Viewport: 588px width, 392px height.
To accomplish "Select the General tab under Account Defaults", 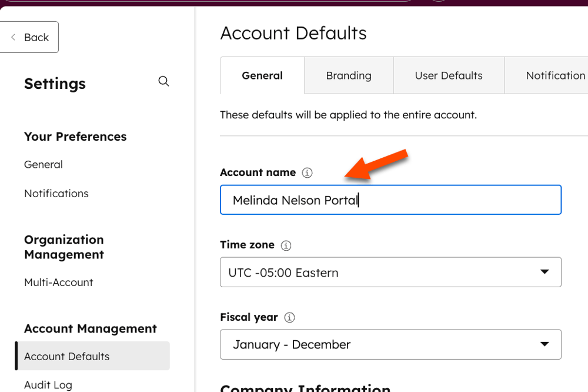I will click(262, 75).
